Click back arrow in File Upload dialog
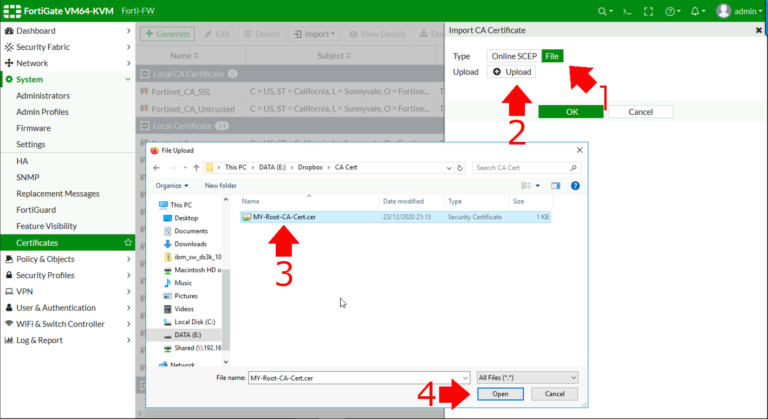Viewport: 768px width, 419px height. click(x=156, y=168)
